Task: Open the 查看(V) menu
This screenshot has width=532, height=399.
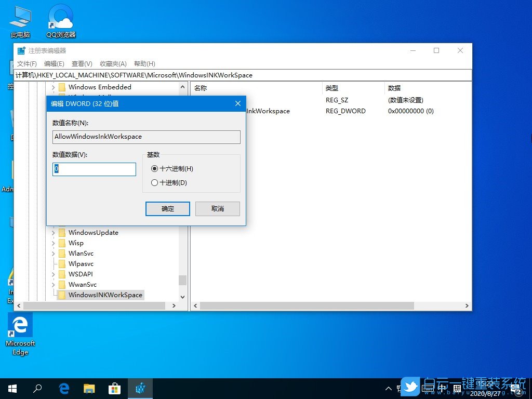Action: 81,63
